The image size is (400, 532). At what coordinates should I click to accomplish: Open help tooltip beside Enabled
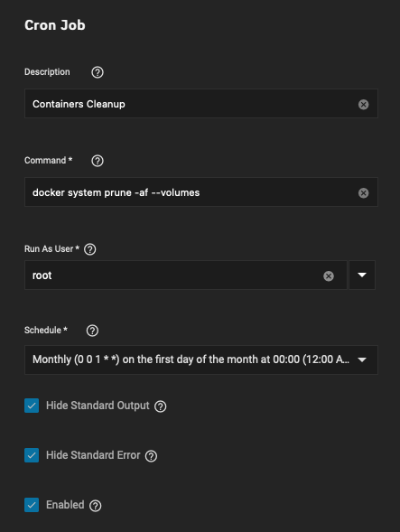coord(96,506)
